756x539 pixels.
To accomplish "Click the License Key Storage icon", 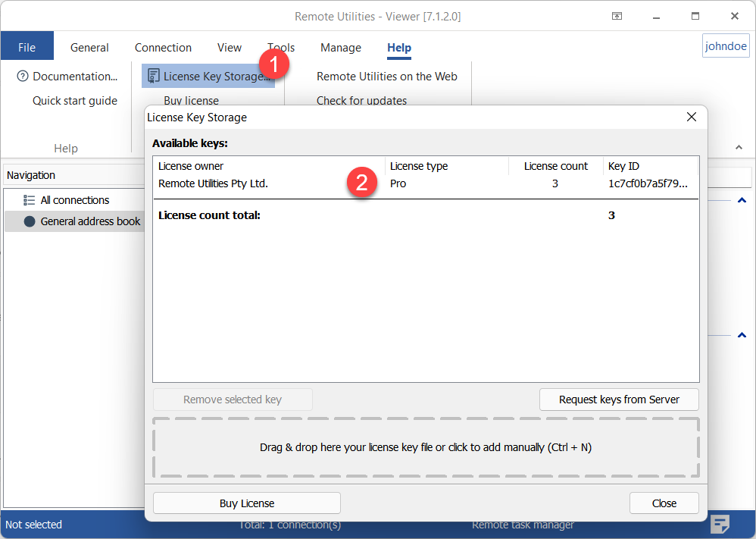I will coord(154,77).
